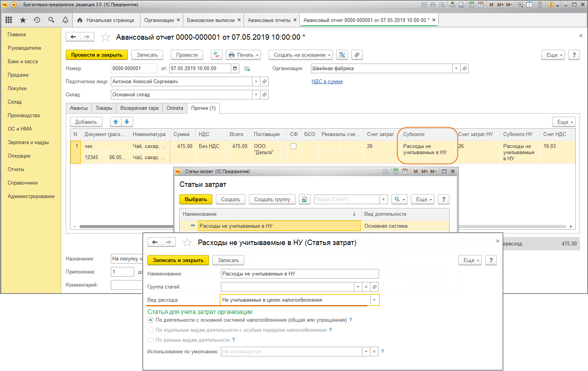Viewport: 588px width, 371px height.
Task: Open the Организация dropdown list
Action: (x=456, y=69)
